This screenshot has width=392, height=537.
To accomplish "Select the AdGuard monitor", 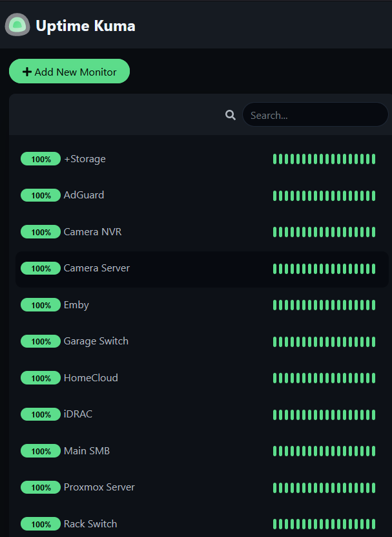I will (x=202, y=195).
